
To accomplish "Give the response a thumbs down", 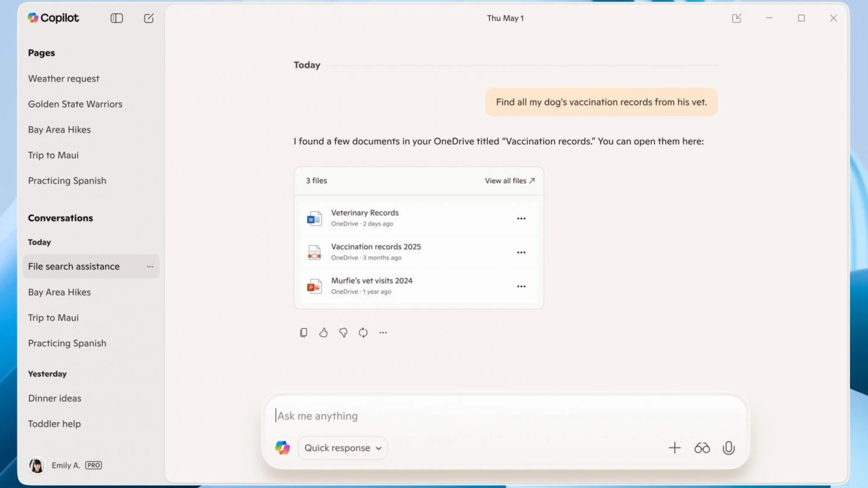I will click(x=343, y=333).
